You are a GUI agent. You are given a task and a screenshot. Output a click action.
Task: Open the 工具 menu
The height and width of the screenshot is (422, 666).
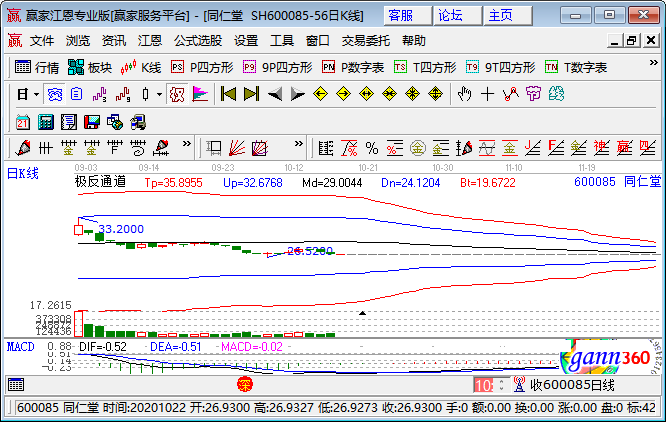(x=282, y=41)
